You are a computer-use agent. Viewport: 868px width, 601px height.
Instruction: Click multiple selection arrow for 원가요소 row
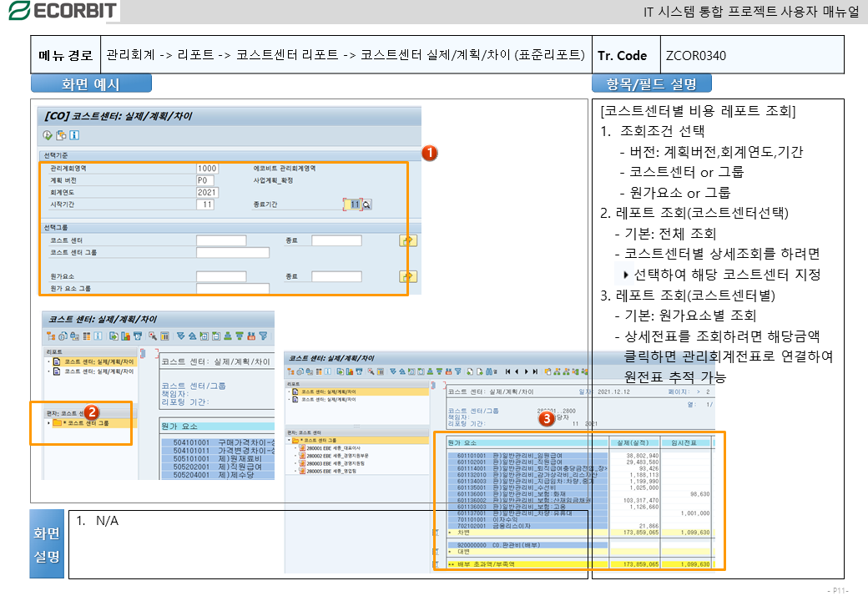[408, 276]
